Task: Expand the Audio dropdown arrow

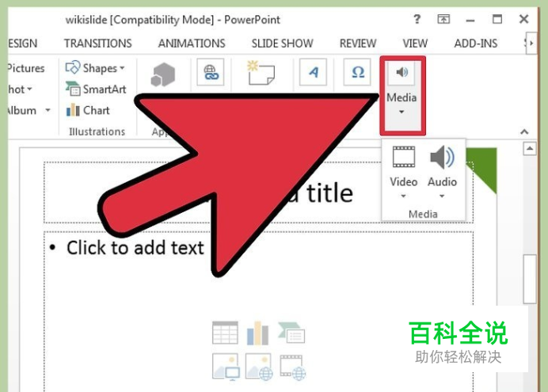Action: (x=442, y=196)
